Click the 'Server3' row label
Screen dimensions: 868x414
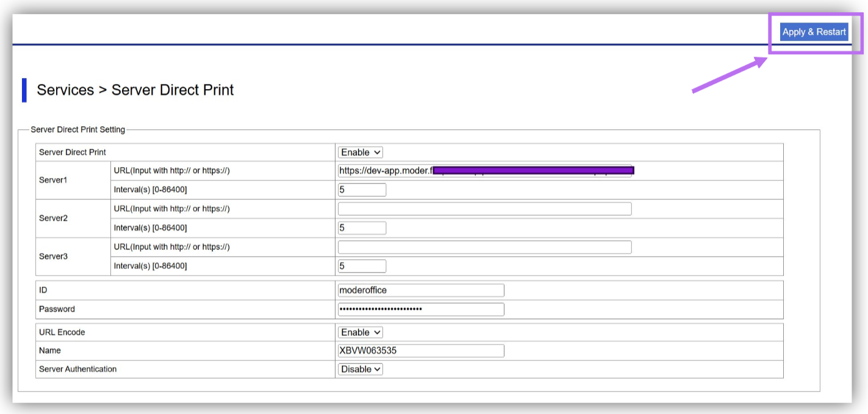tap(53, 257)
